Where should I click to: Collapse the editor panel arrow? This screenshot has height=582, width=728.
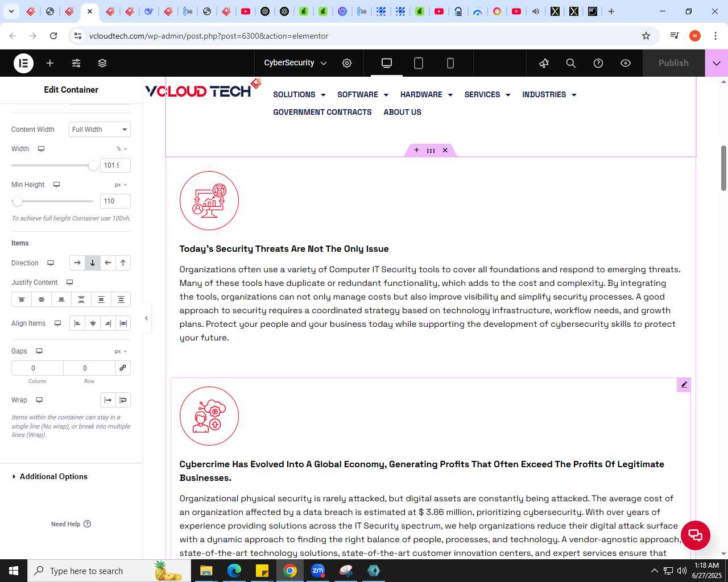coord(146,318)
